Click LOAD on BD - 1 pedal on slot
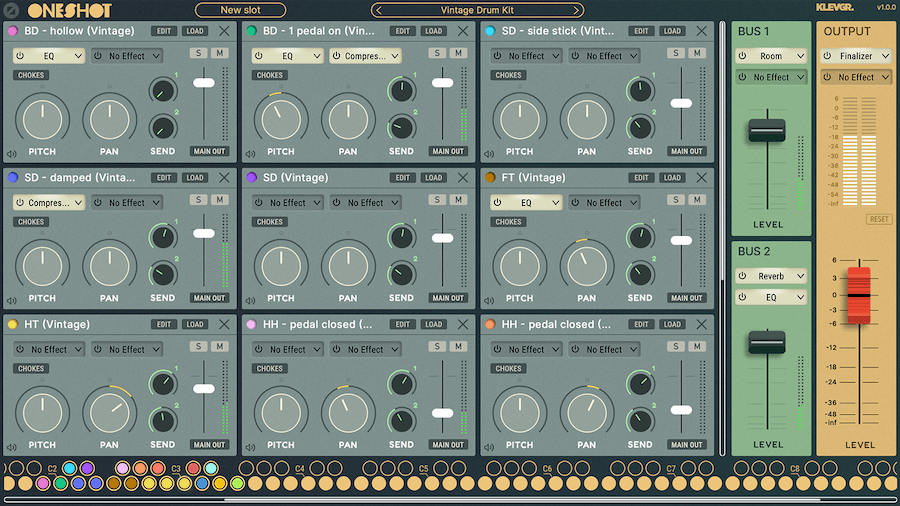This screenshot has width=900, height=506. [433, 31]
